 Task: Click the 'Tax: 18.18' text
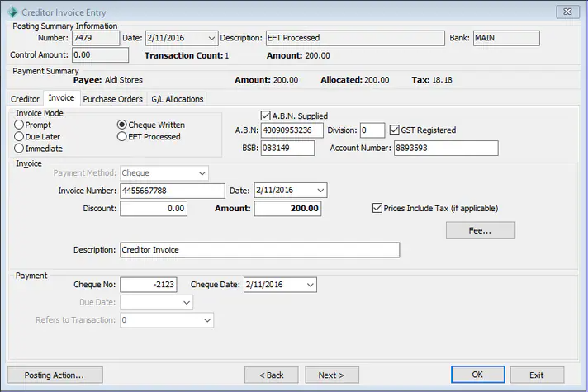pos(432,80)
